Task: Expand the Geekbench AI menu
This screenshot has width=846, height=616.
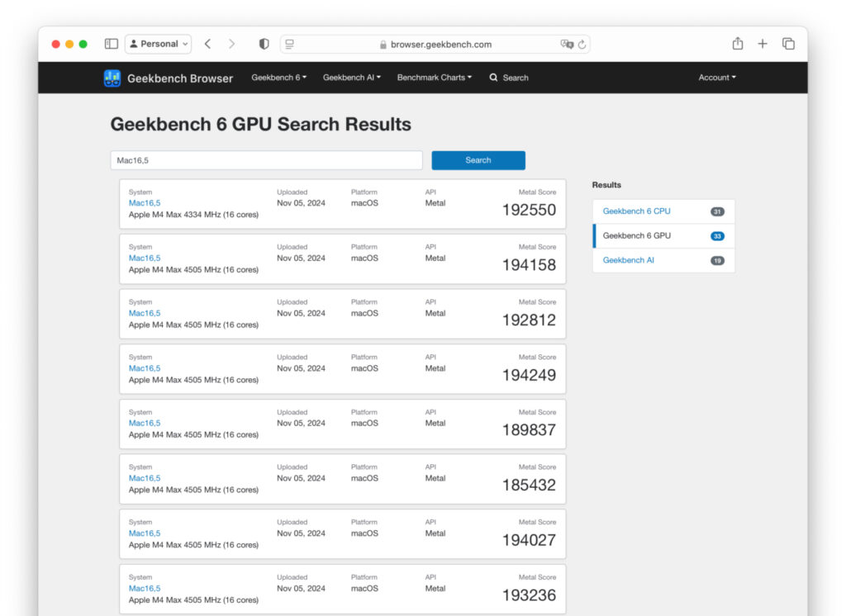Action: point(352,78)
